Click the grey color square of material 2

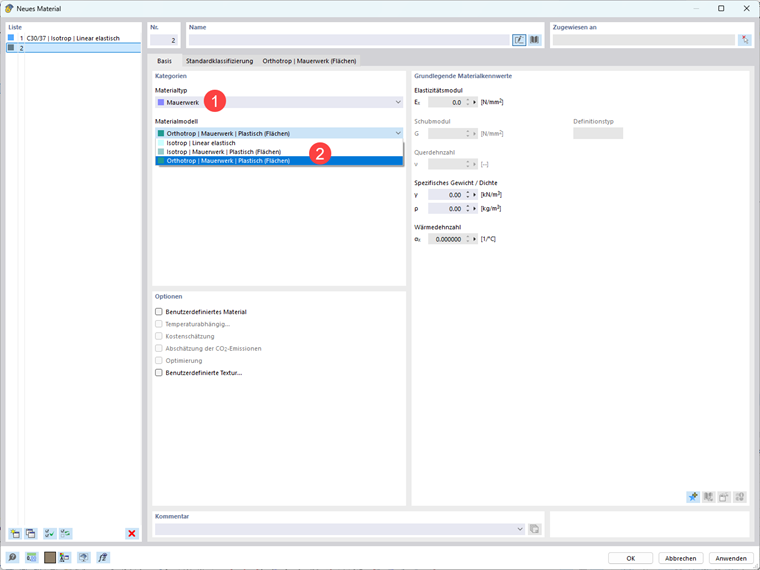point(11,48)
